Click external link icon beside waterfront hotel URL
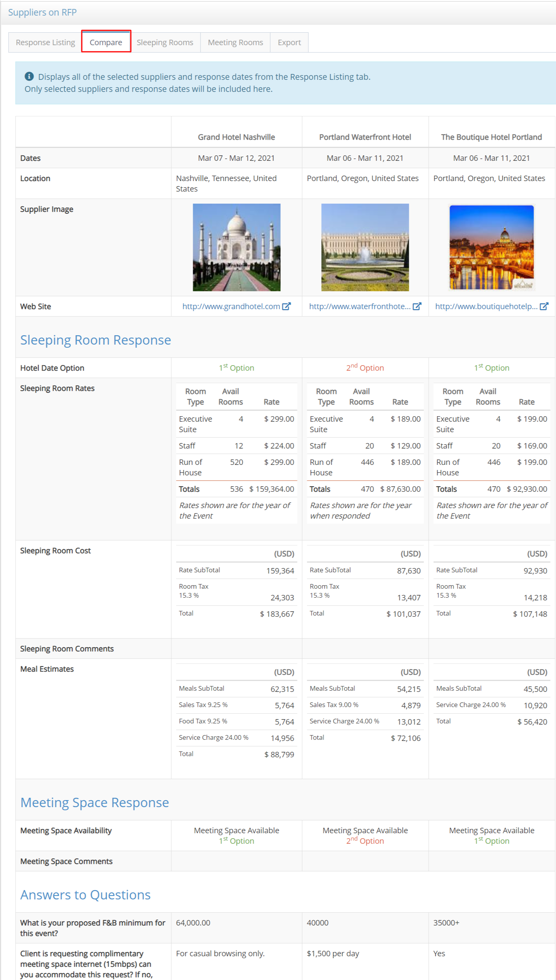556x980 pixels. (417, 306)
